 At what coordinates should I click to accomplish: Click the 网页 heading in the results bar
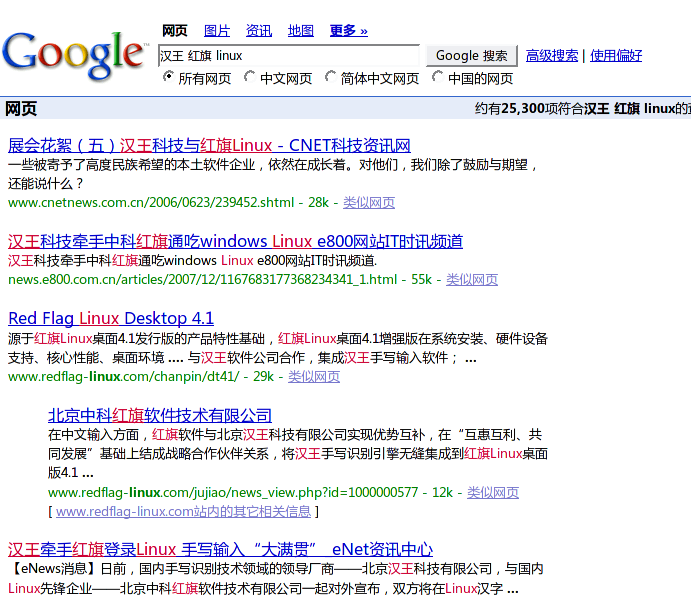(21, 108)
